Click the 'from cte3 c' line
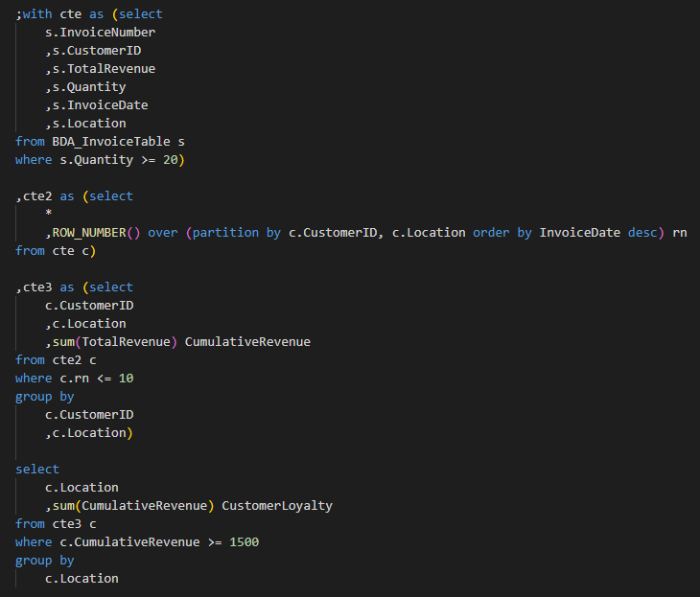700x597 pixels. [56, 524]
